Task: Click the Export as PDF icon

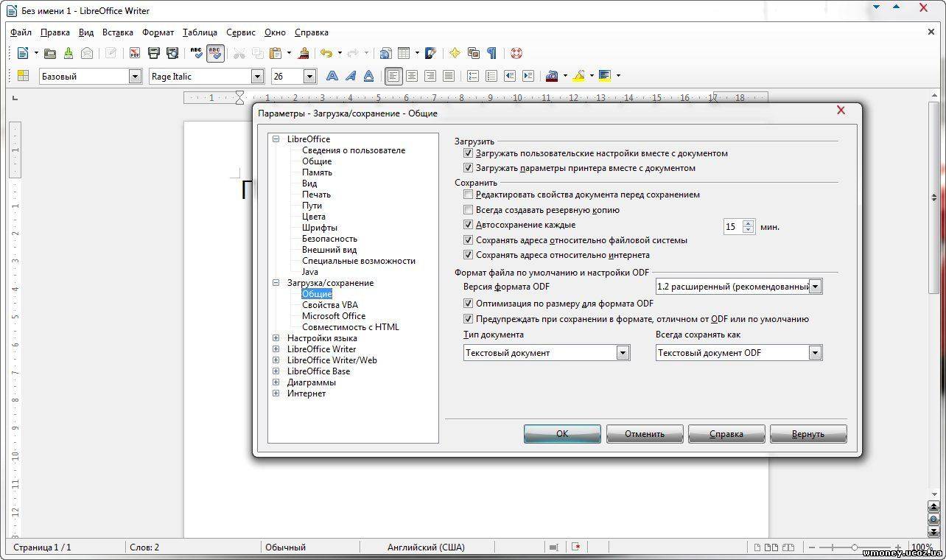Action: pyautogui.click(x=135, y=53)
